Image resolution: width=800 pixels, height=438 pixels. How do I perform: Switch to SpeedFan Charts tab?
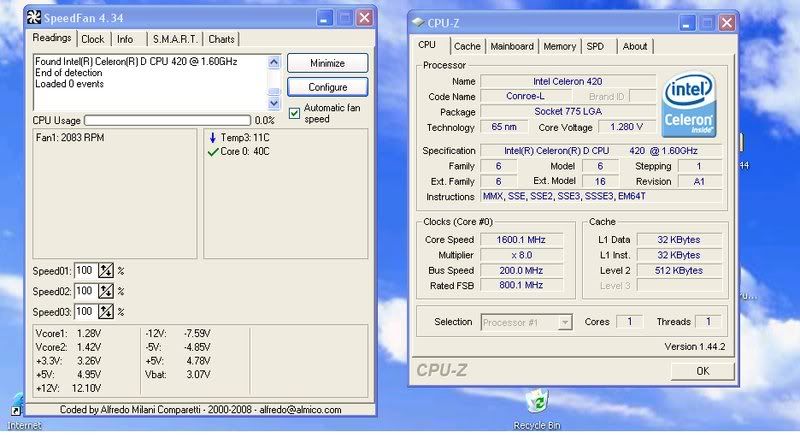click(x=221, y=39)
